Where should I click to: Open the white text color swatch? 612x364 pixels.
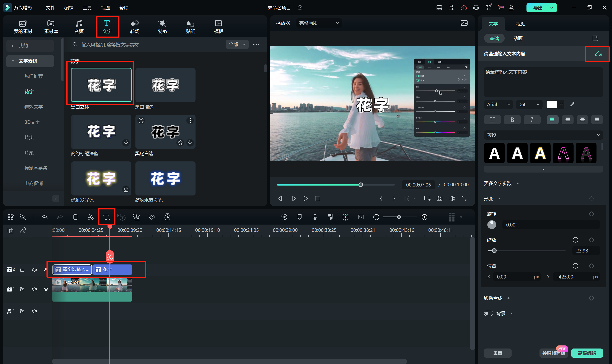(x=552, y=104)
